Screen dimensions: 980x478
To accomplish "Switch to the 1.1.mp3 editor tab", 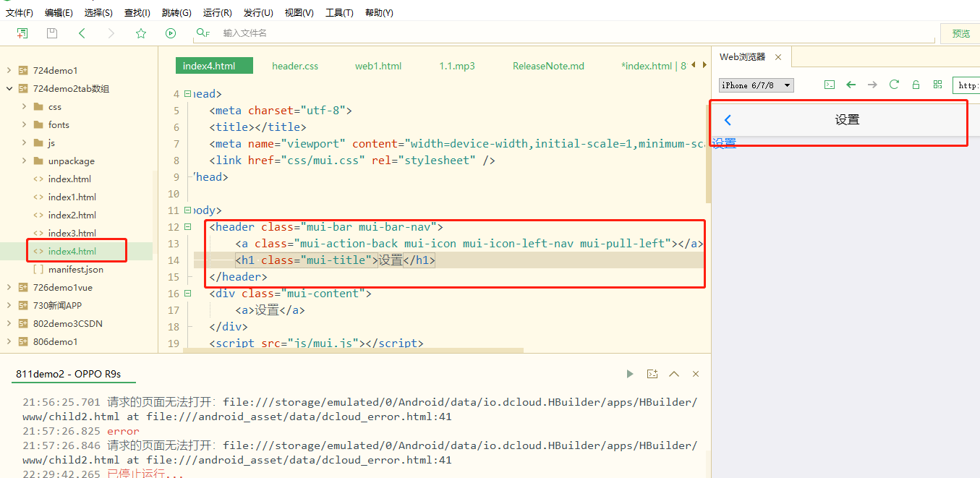I will (x=457, y=66).
